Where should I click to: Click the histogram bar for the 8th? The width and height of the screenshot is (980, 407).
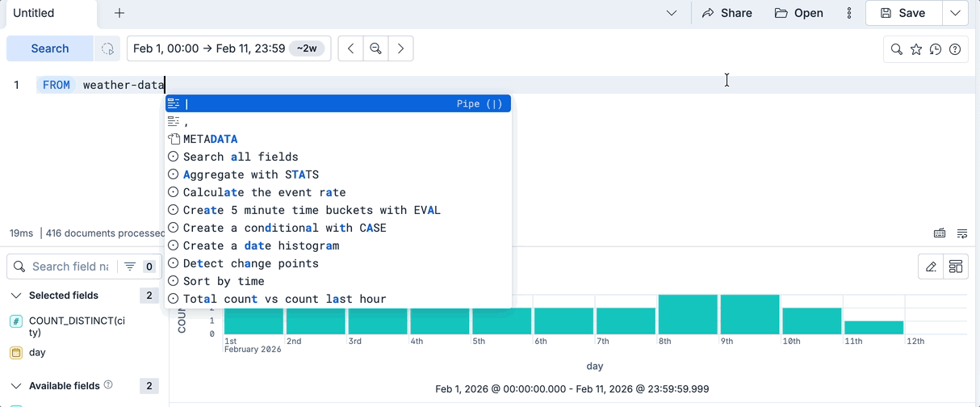click(688, 314)
